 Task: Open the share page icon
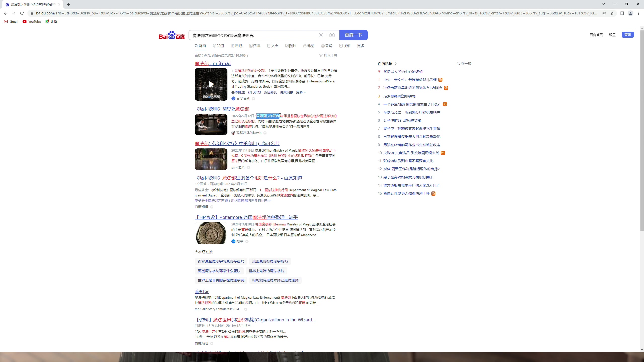point(604,13)
